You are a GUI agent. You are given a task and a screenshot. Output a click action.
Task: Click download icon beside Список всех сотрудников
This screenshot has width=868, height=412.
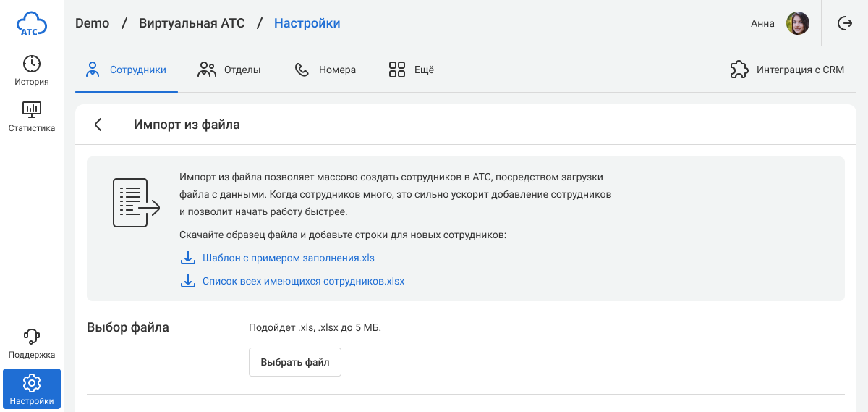coord(187,281)
